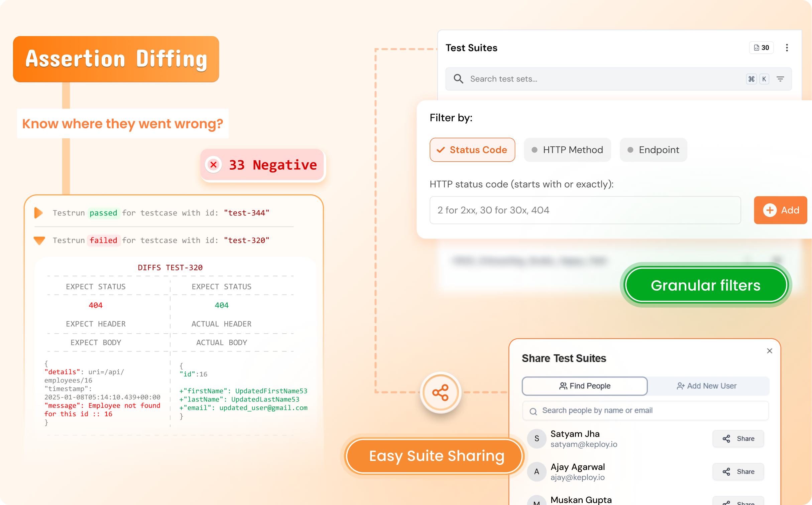The image size is (812, 505).
Task: Click the red X icon on 33 Negative
Action: click(214, 165)
